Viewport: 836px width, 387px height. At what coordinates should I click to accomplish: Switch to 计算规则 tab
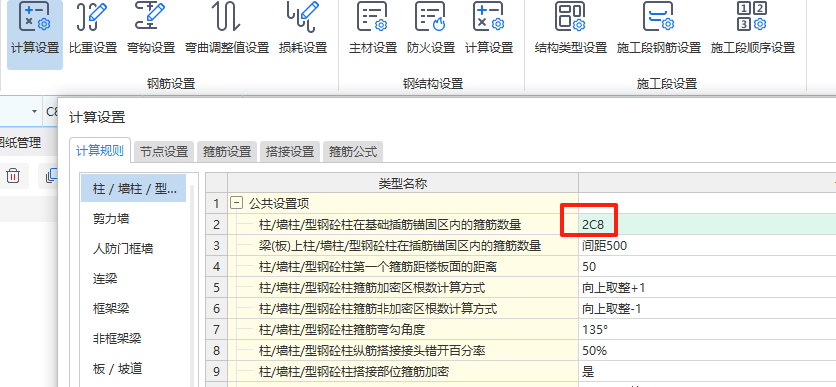point(100,151)
